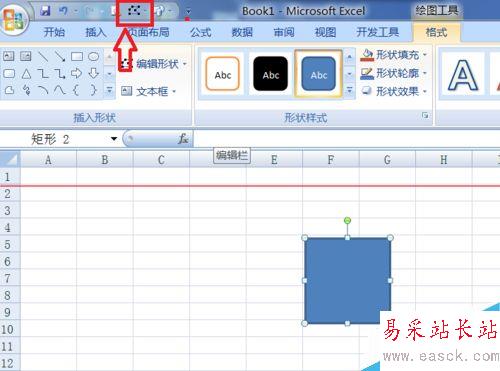Pick the straight Line shape
The height and width of the screenshot is (371, 500).
[x=43, y=56]
